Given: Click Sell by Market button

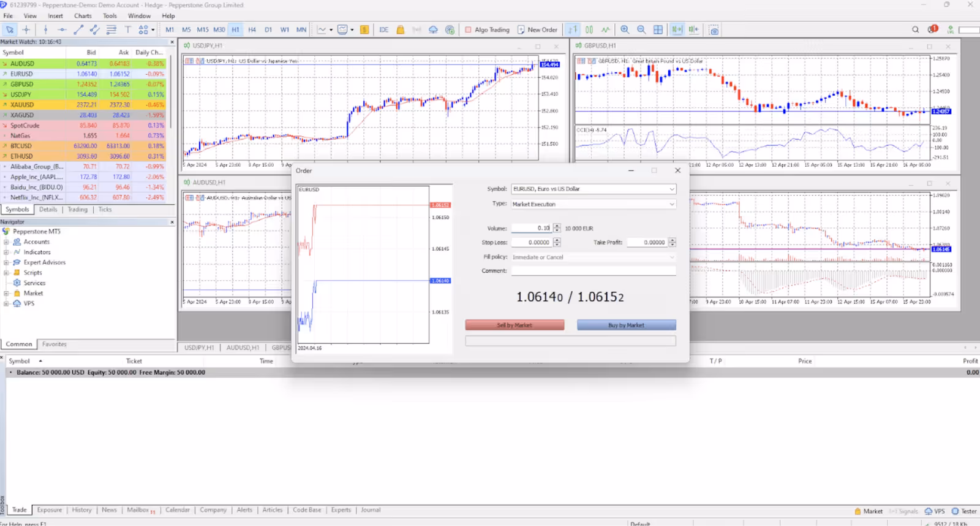Looking at the screenshot, I should (514, 325).
